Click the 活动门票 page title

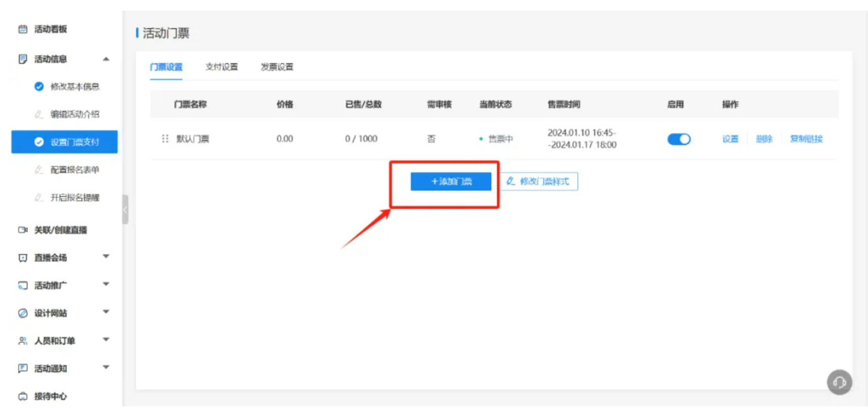click(166, 33)
